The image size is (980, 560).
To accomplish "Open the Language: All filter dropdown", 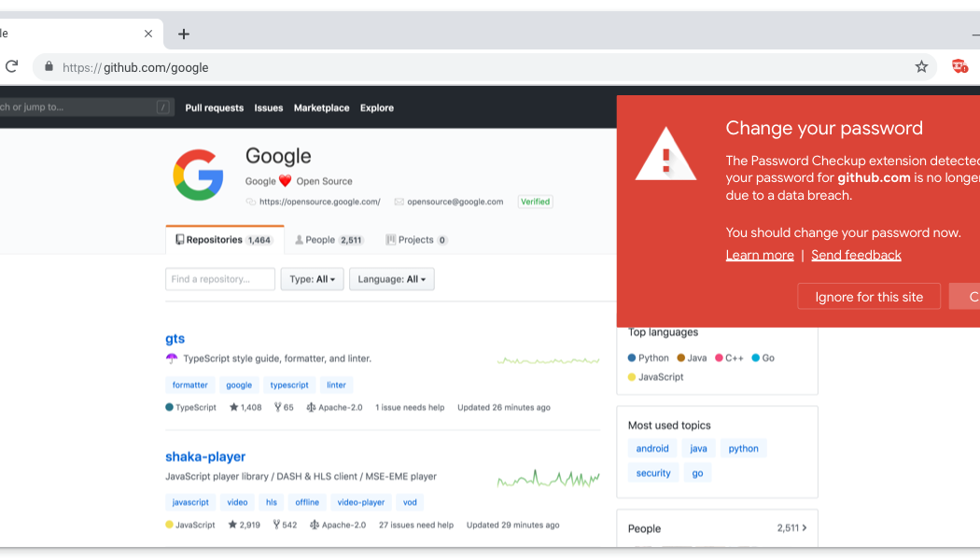I will tap(391, 278).
